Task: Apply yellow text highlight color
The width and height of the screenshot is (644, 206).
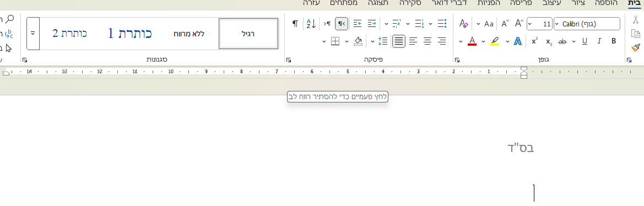Action: pos(495,41)
